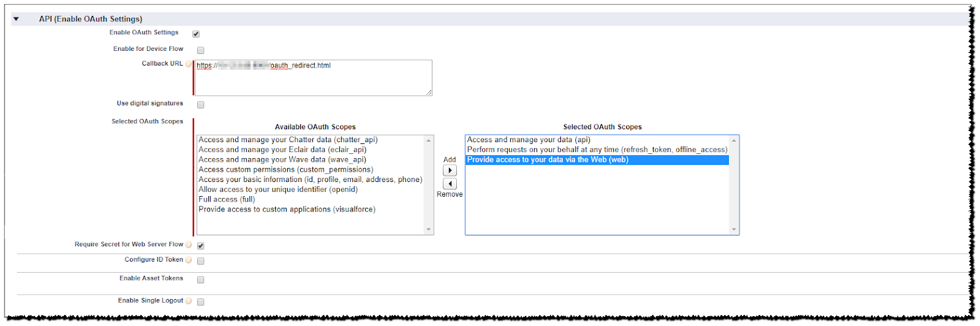Click the Callback URL resize grip
The height and width of the screenshot is (326, 980).
point(429,92)
